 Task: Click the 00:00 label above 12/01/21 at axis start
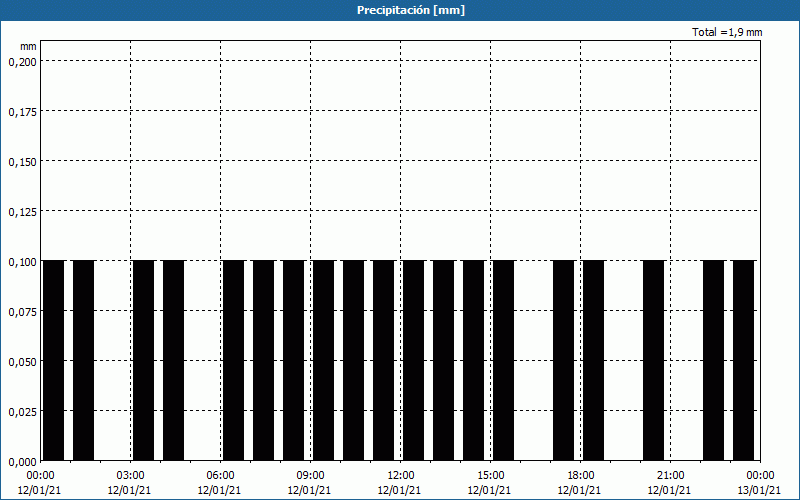[x=40, y=476]
